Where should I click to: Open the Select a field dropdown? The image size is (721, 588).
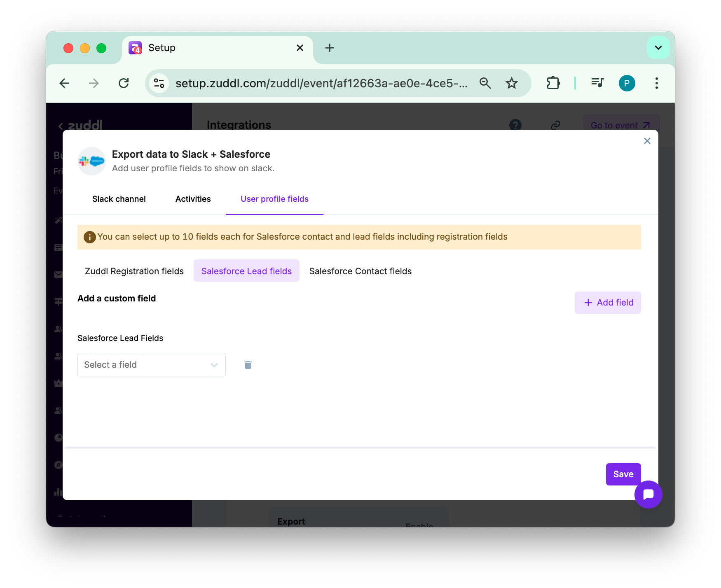click(x=152, y=364)
